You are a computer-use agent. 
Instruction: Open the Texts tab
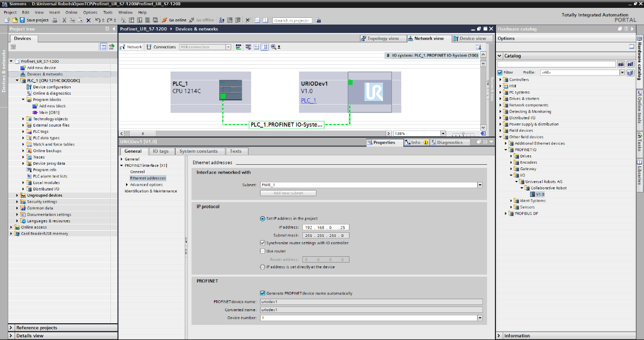pyautogui.click(x=236, y=151)
